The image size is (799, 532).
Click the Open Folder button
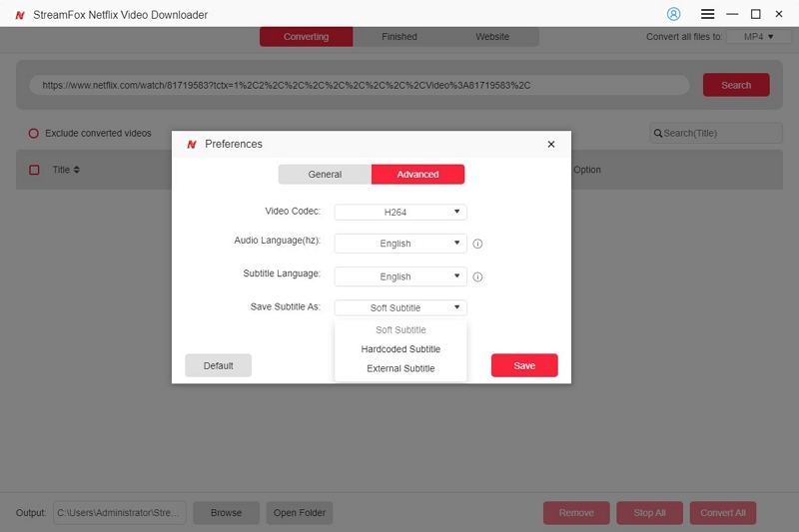(x=300, y=513)
